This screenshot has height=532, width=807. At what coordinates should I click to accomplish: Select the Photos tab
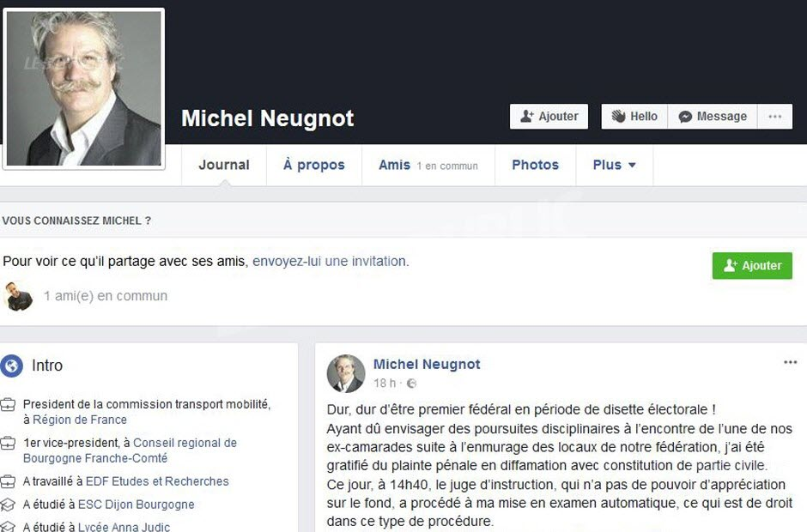[x=535, y=165]
